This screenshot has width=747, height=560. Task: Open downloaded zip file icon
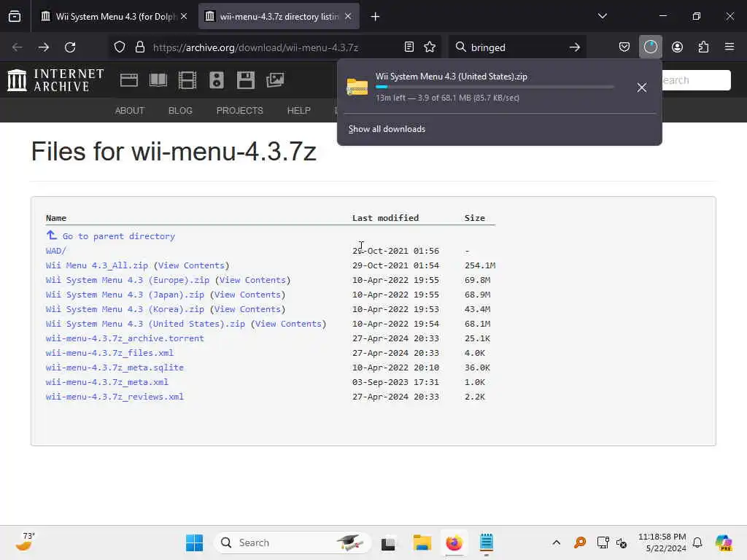point(357,87)
